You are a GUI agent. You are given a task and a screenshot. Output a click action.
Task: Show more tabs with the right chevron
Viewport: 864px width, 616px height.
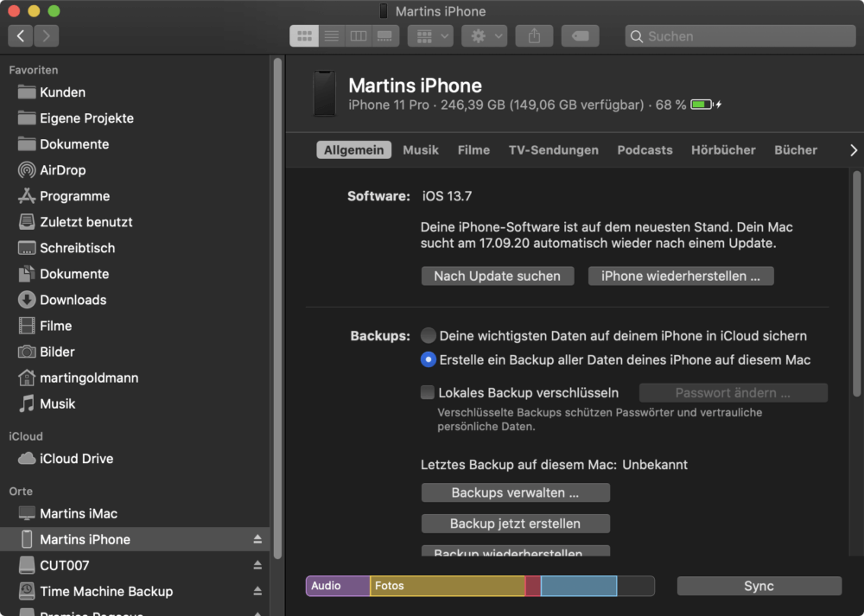[854, 149]
